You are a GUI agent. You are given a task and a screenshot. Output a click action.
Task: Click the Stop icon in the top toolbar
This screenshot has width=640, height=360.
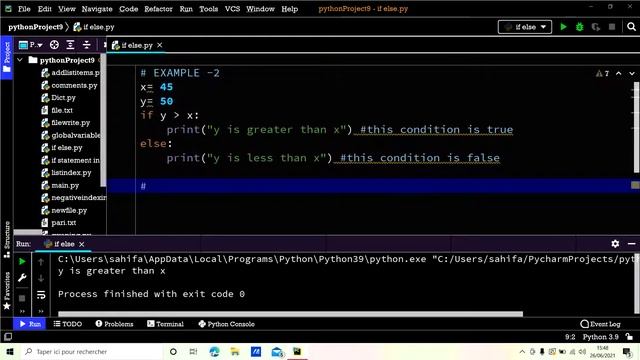coord(612,27)
